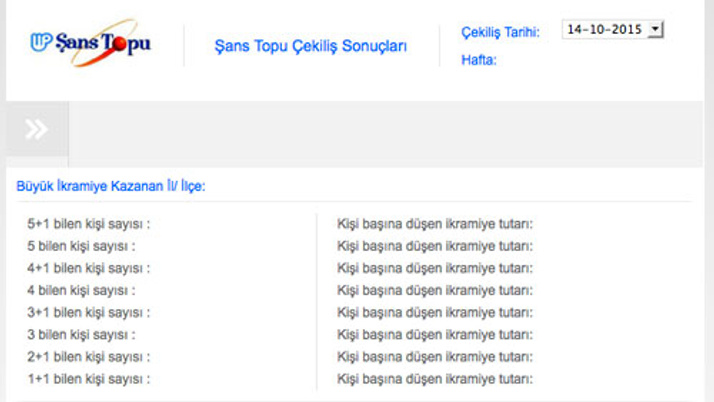714x402 pixels.
Task: Select the 3+1 bilen kişi sayısı row
Action: (88, 312)
